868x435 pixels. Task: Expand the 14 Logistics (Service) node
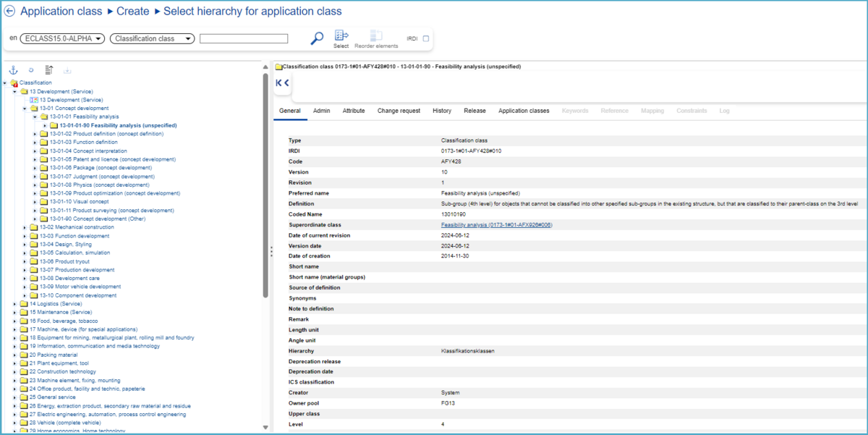[x=14, y=304]
